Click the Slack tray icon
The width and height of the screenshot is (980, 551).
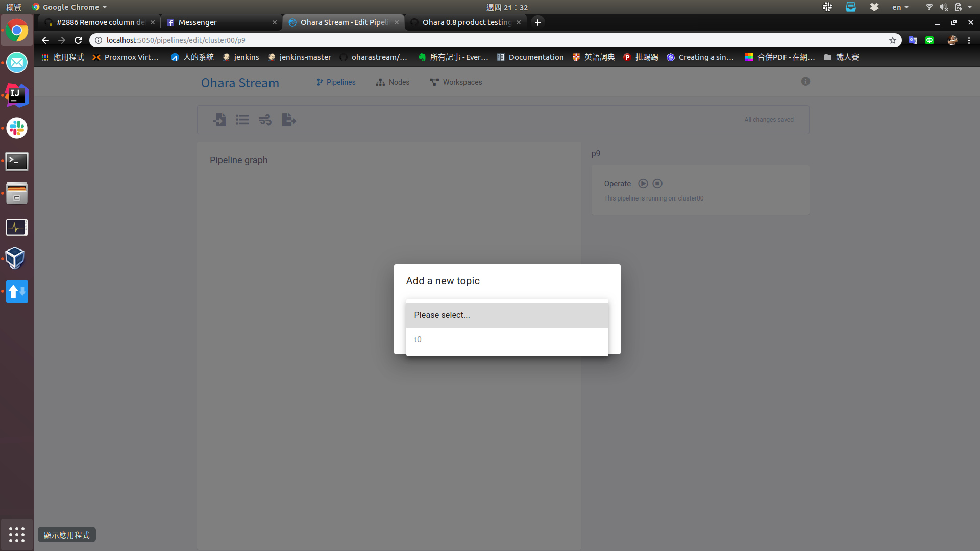(827, 7)
